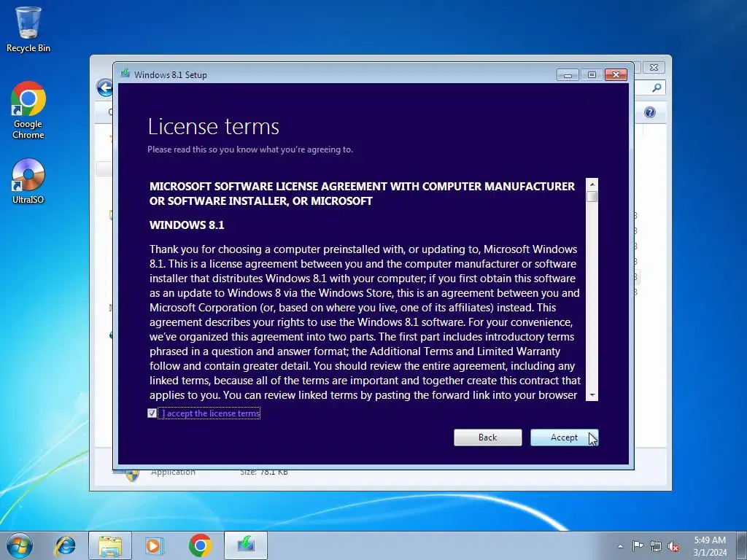747x560 pixels.
Task: Click the Windows 8.1 Setup title icon
Action: click(x=125, y=74)
